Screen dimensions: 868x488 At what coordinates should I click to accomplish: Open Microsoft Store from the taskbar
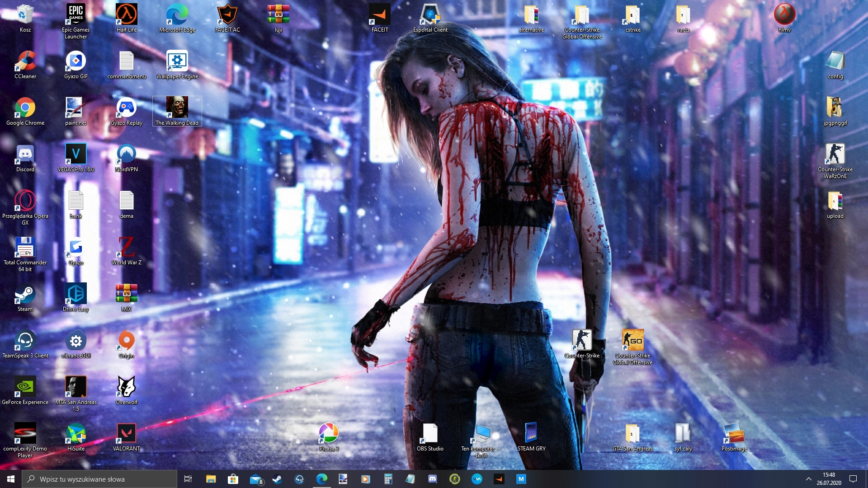tap(233, 479)
